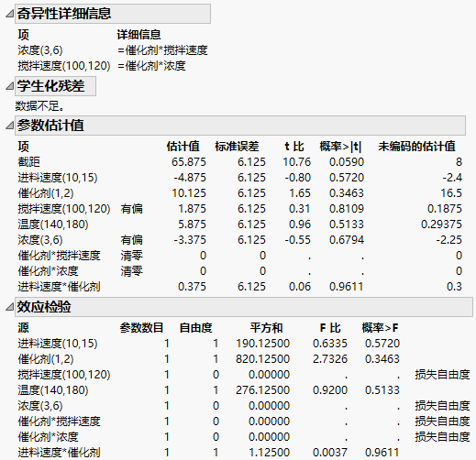
Task: Select the probability 0.9611 in effect tests
Action: (x=382, y=453)
